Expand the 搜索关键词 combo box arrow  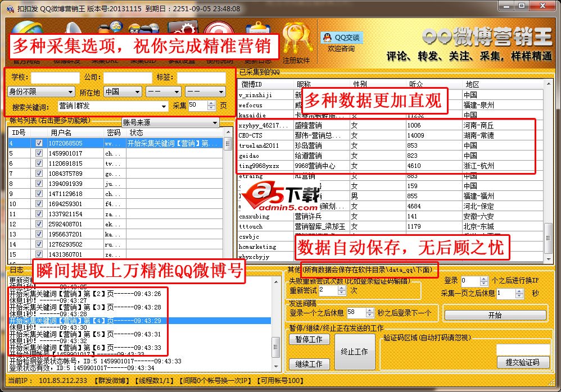164,106
